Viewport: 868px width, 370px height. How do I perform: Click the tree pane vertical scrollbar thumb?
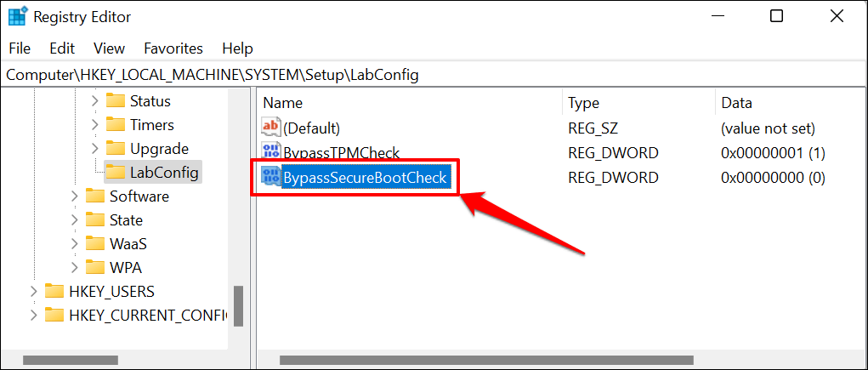(239, 308)
